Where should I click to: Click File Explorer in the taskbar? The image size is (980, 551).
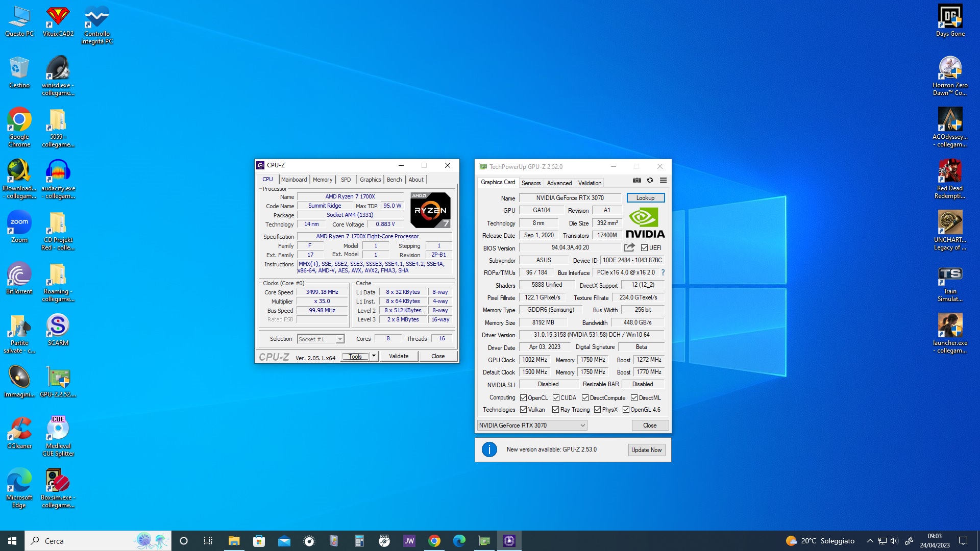[234, 541]
